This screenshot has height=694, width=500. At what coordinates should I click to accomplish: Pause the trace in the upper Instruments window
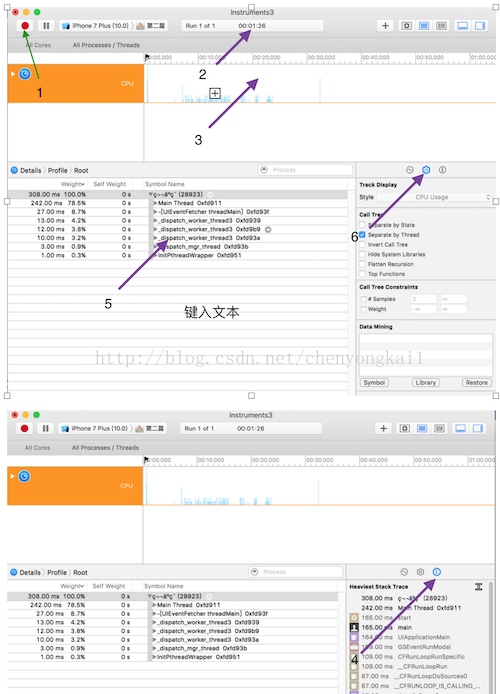coord(46,26)
